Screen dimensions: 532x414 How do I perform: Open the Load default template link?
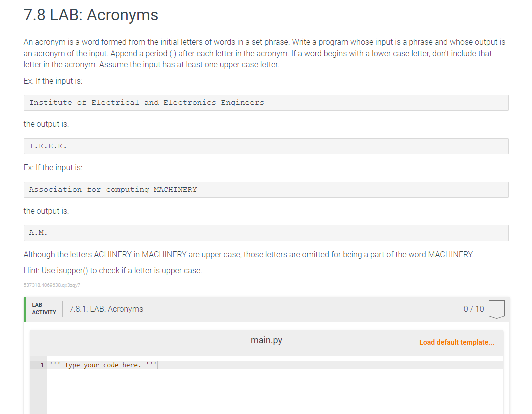click(x=456, y=342)
